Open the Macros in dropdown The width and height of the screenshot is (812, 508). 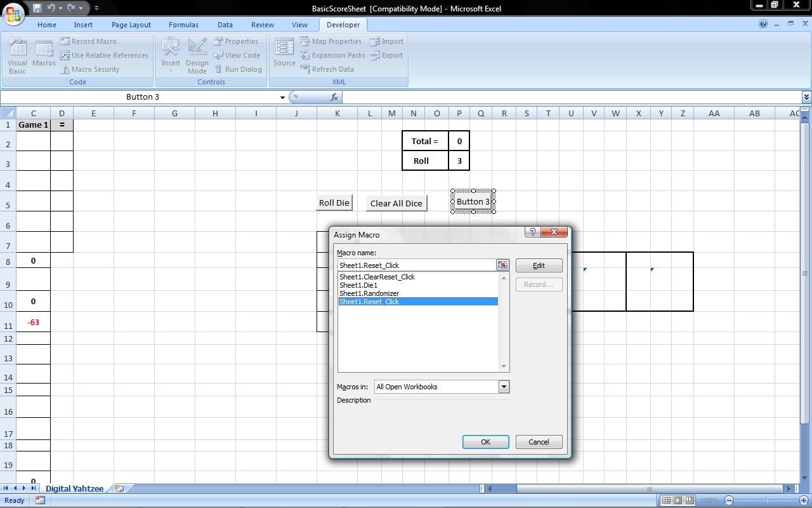click(x=504, y=387)
